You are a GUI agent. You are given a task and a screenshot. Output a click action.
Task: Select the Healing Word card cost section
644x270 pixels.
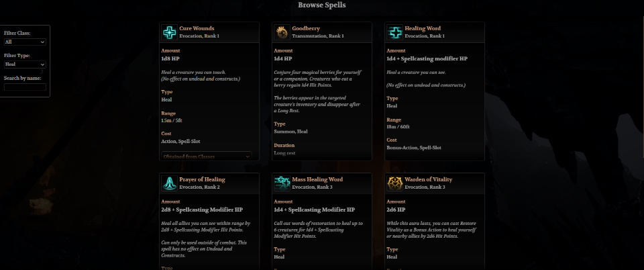pos(414,144)
